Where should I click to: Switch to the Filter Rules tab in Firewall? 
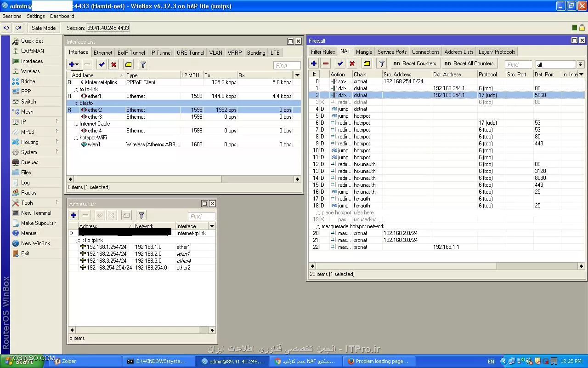tap(322, 52)
